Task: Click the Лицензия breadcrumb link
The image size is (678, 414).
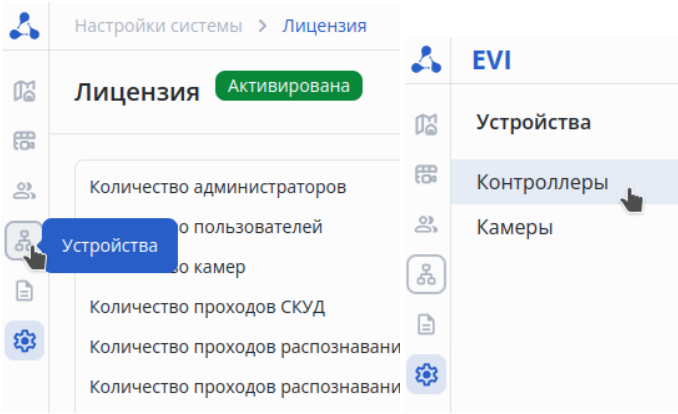Action: [x=324, y=25]
